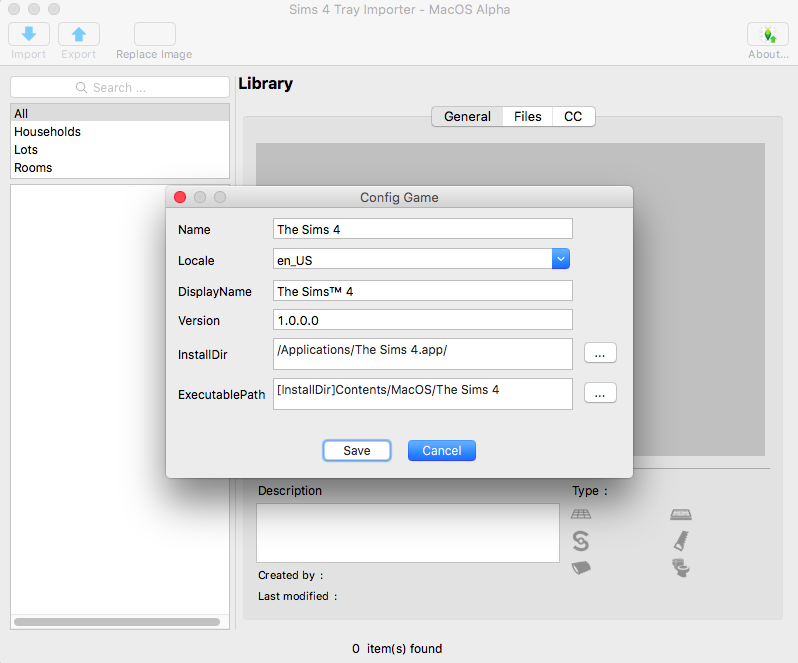
Task: Select Households in the category list
Action: [x=120, y=131]
